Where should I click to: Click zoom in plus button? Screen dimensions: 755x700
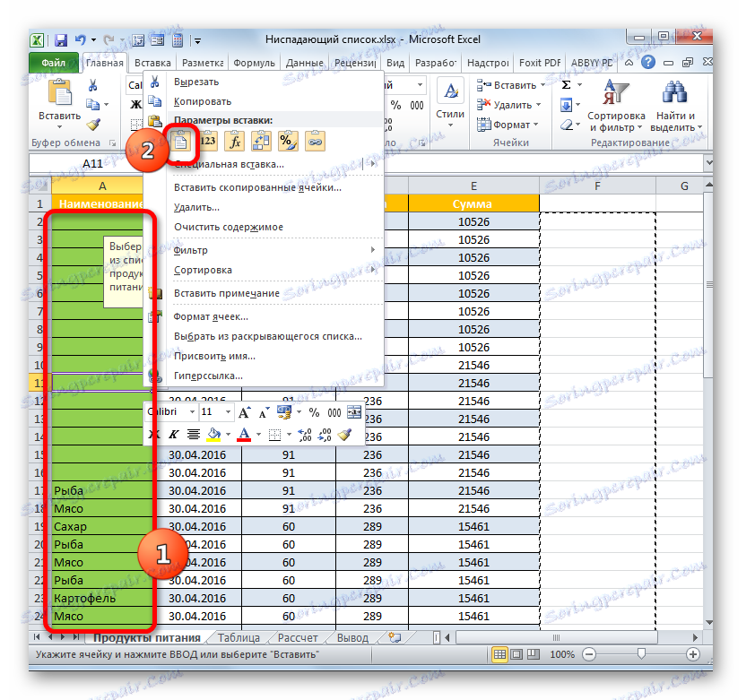pyautogui.click(x=693, y=654)
